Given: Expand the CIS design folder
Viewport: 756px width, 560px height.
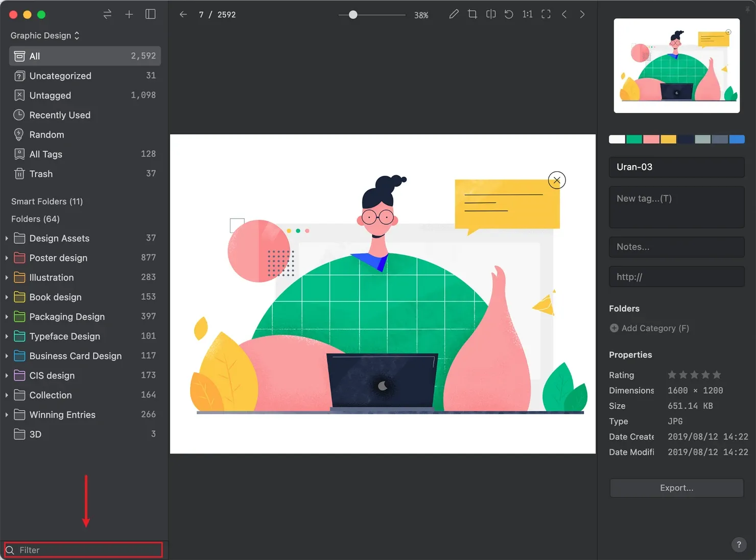Looking at the screenshot, I should [6, 376].
